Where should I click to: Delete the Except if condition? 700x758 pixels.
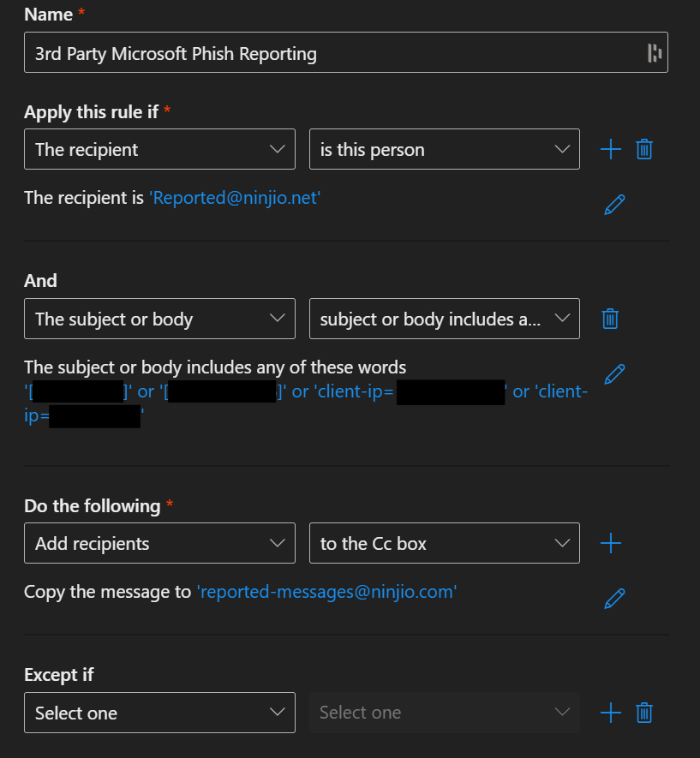tap(643, 712)
